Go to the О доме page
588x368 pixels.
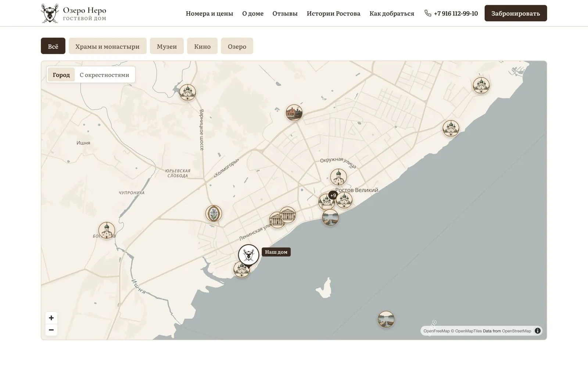click(253, 14)
